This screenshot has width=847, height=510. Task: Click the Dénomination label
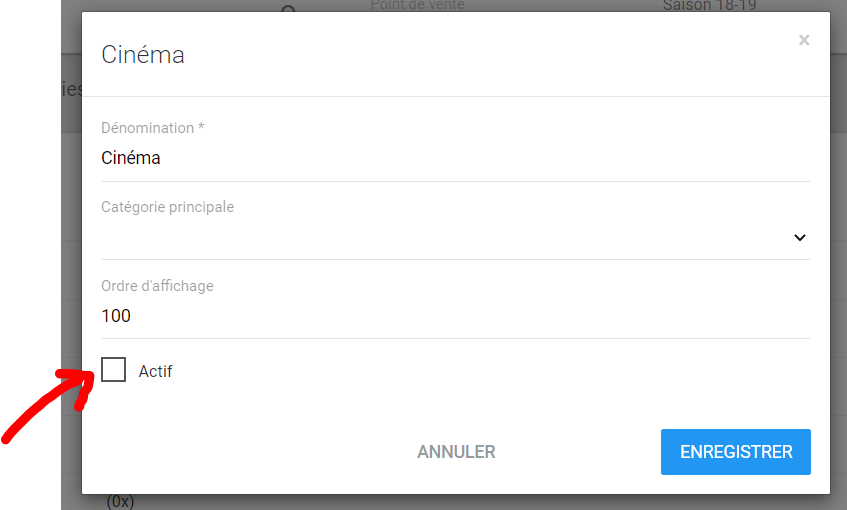(x=152, y=128)
